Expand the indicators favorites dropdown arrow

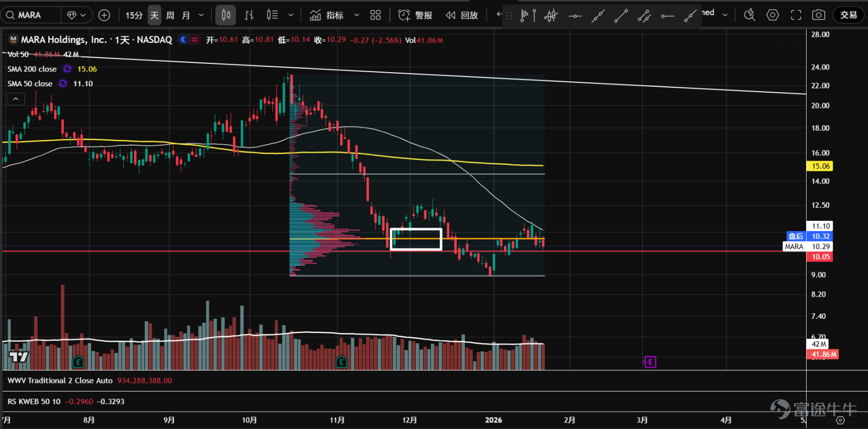point(356,15)
